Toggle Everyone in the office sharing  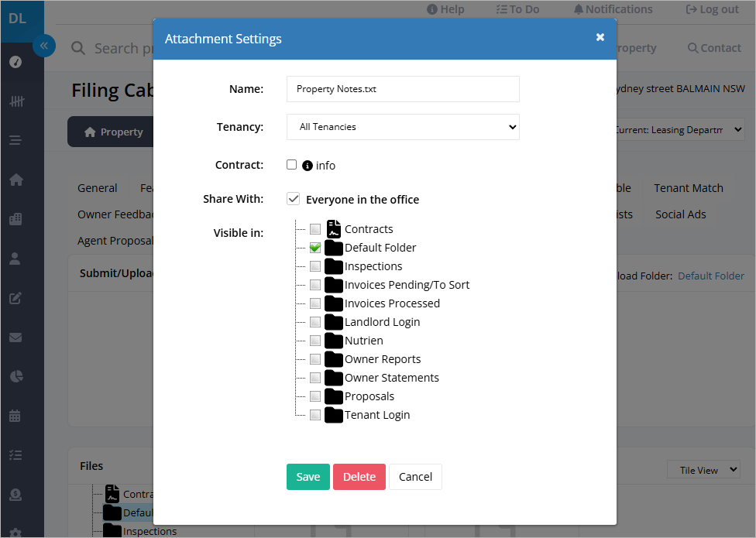coord(293,199)
